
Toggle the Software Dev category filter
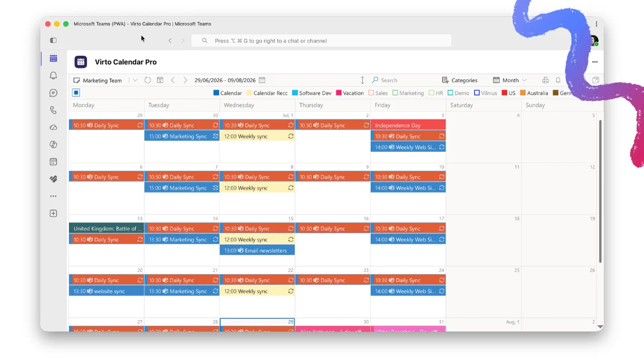coord(312,93)
